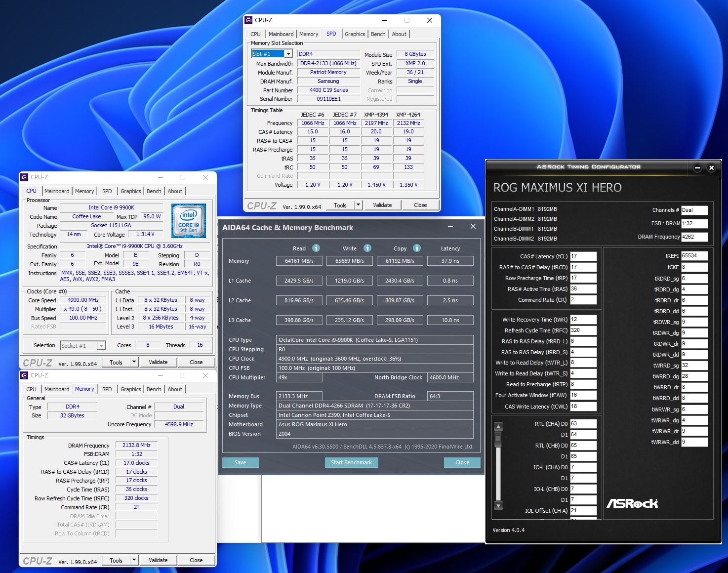Viewport: 728px width, 573px height.
Task: Expand the Tools arrow in the CPU-Z SPD window
Action: point(358,205)
